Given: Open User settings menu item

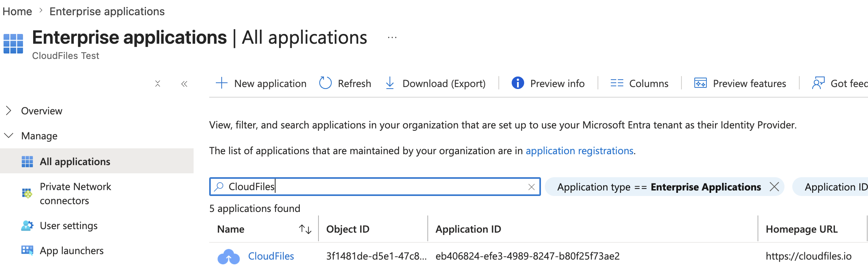Looking at the screenshot, I should [69, 226].
